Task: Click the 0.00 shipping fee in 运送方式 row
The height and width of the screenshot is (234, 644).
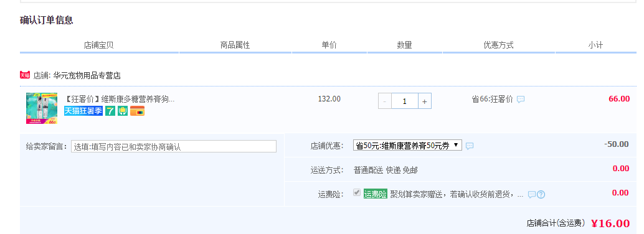Action: [621, 168]
